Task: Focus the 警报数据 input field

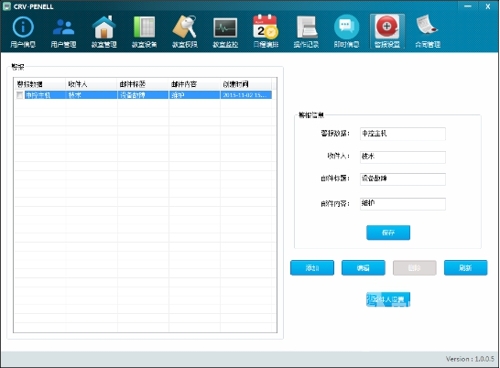Action: click(x=403, y=134)
